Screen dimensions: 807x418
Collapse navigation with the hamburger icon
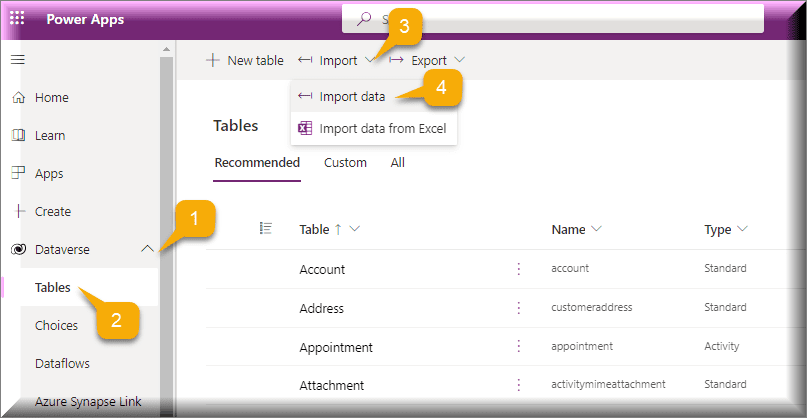[x=18, y=60]
